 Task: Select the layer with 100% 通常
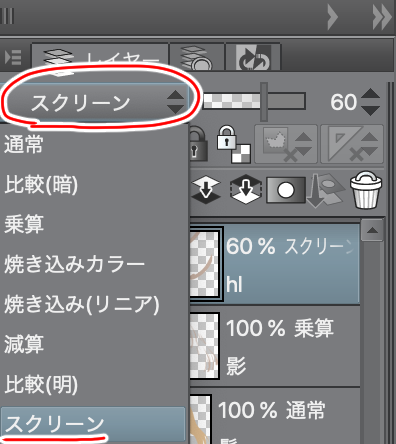(x=275, y=417)
